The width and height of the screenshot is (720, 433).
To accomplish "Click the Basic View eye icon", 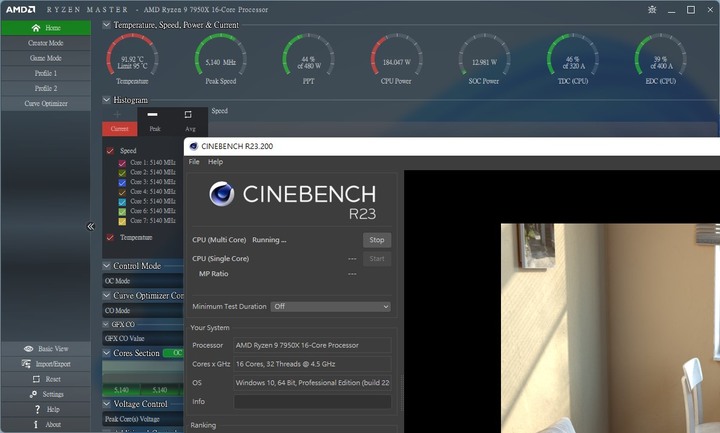I will click(28, 349).
